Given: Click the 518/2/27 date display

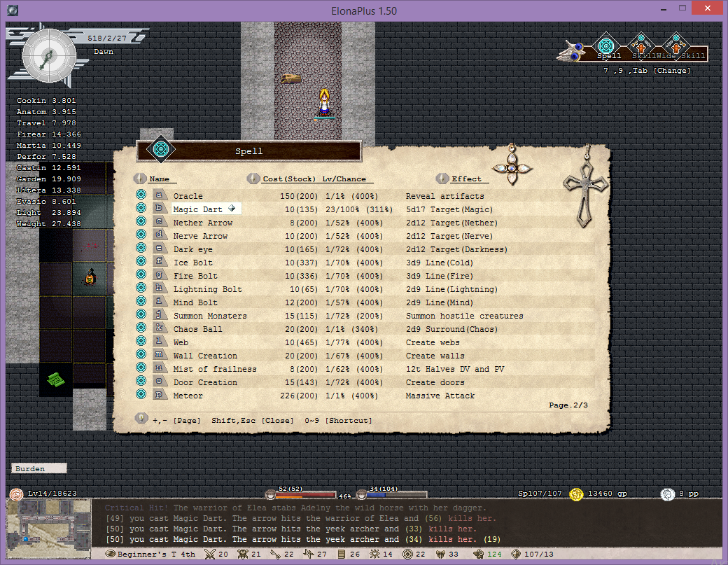Looking at the screenshot, I should (107, 38).
